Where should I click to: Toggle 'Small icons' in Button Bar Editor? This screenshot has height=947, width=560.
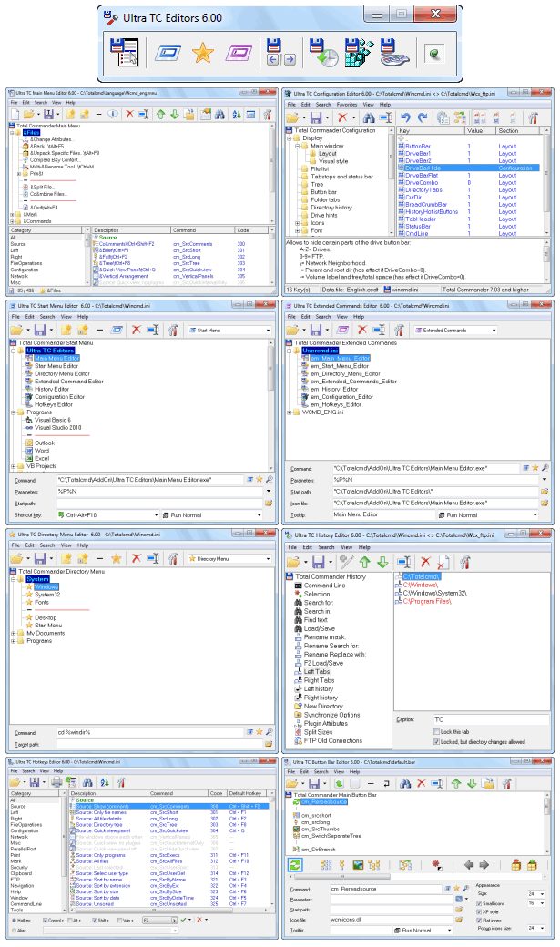pos(479,903)
